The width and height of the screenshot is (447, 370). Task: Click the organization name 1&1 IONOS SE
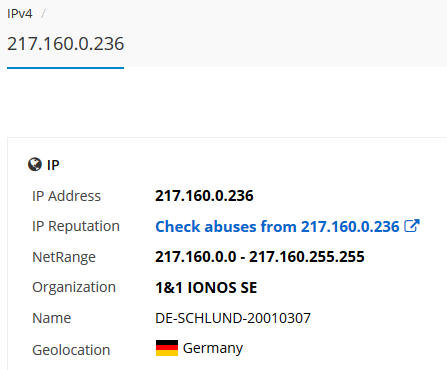(206, 288)
